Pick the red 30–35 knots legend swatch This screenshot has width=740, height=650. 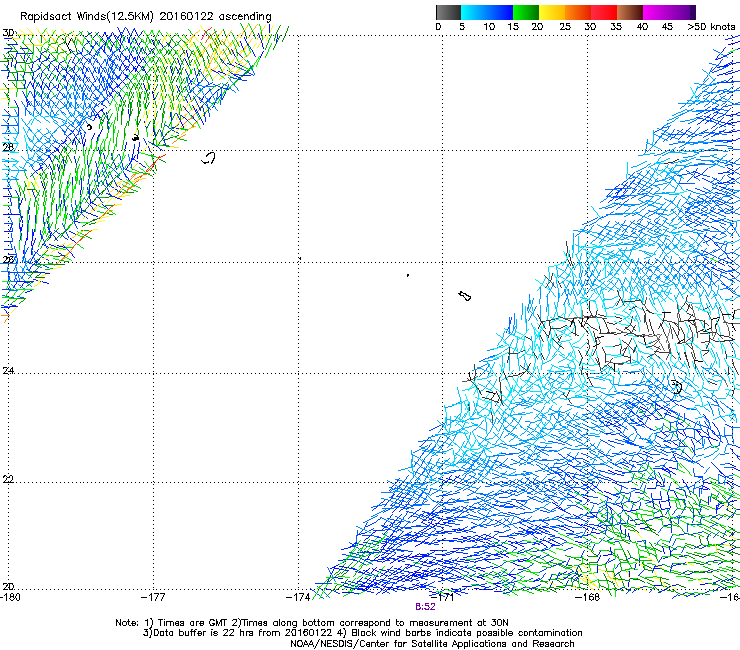(604, 12)
